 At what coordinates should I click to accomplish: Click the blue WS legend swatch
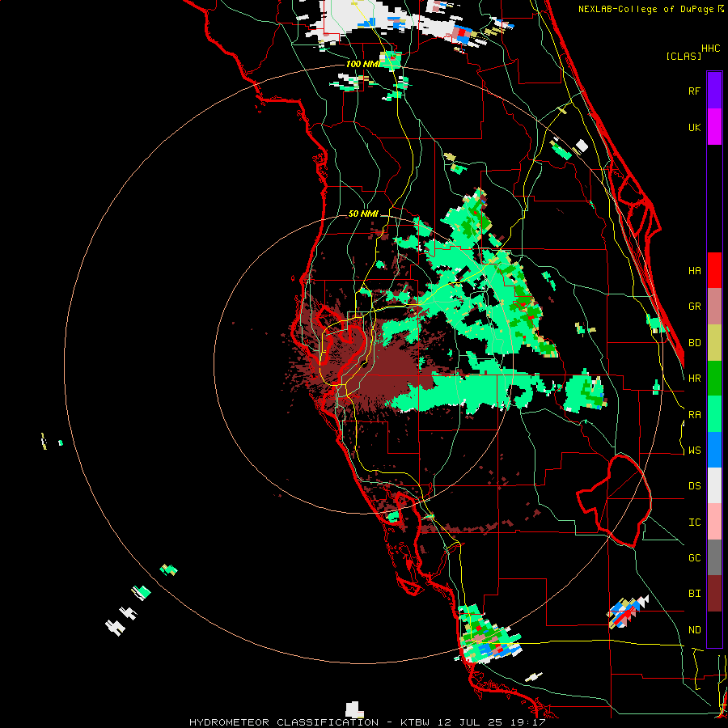tap(714, 450)
